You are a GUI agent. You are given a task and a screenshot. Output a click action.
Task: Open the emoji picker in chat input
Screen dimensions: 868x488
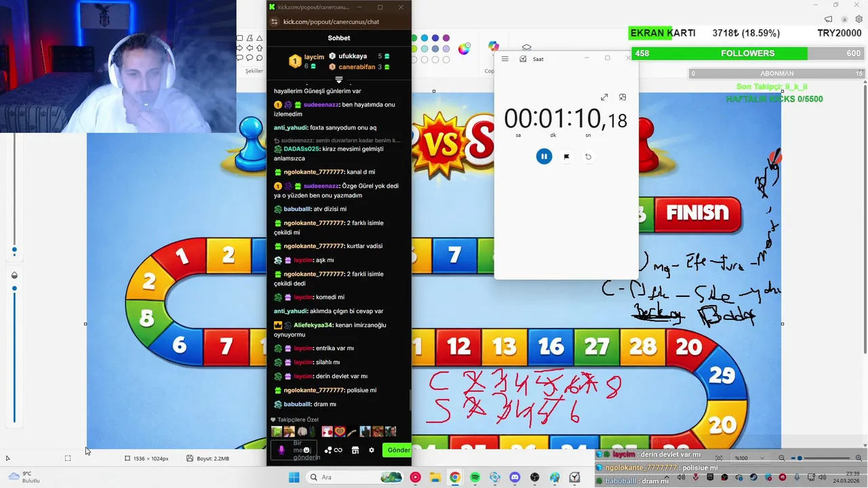[x=307, y=450]
